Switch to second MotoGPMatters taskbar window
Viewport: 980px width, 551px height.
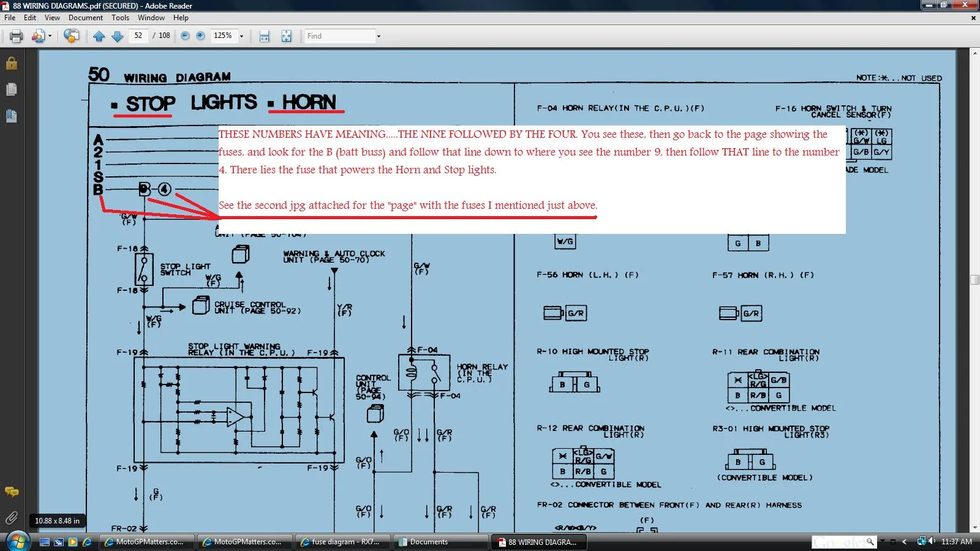pos(244,542)
